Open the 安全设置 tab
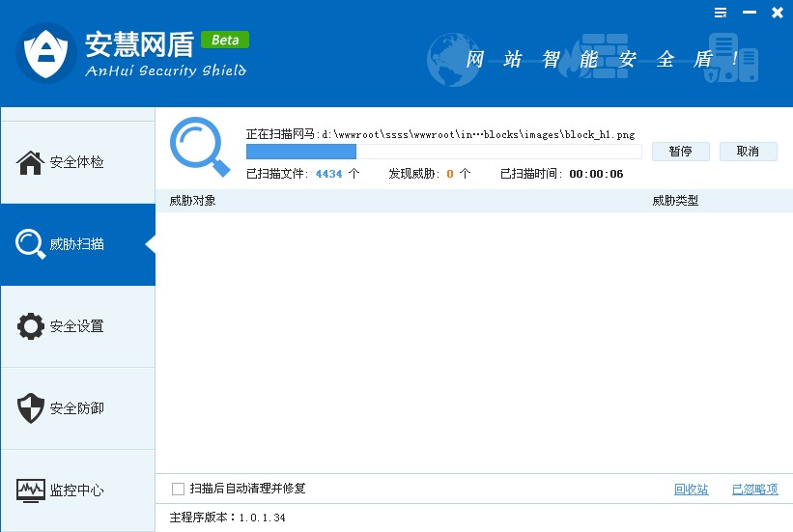The height and width of the screenshot is (532, 793). [78, 326]
